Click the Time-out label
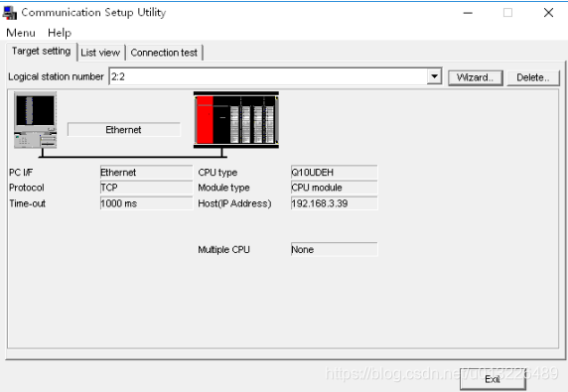This screenshot has width=568, height=392. point(28,203)
